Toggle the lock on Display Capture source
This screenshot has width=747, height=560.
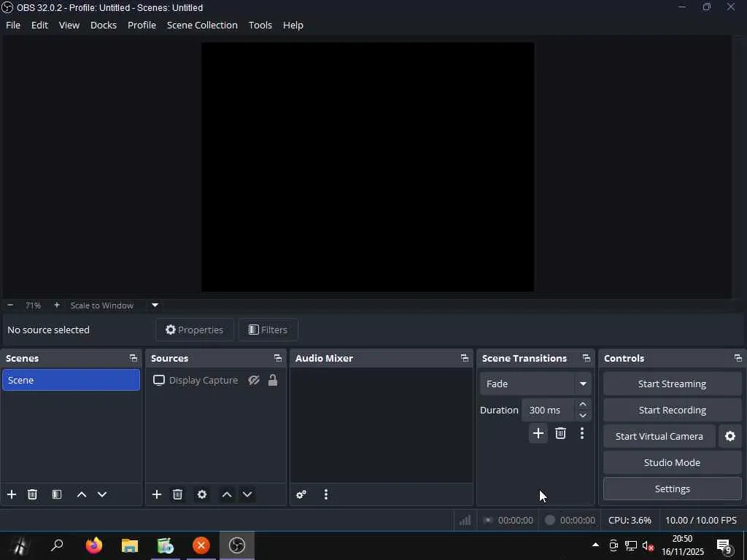[x=273, y=381]
